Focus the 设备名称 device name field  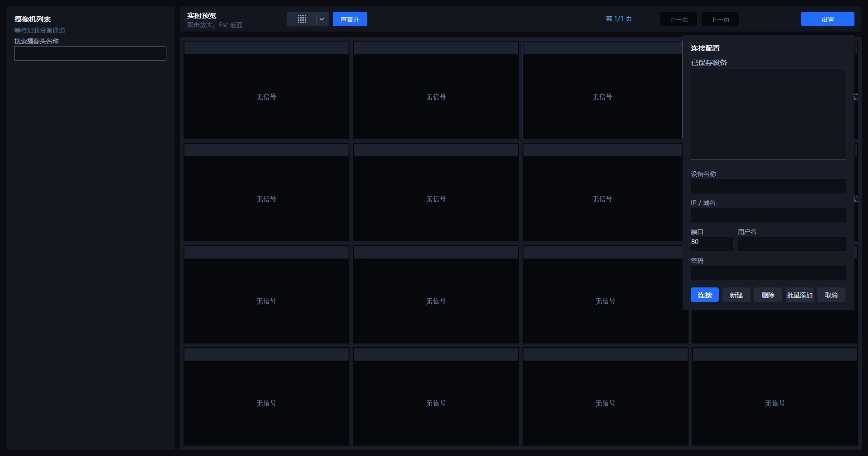pos(769,186)
